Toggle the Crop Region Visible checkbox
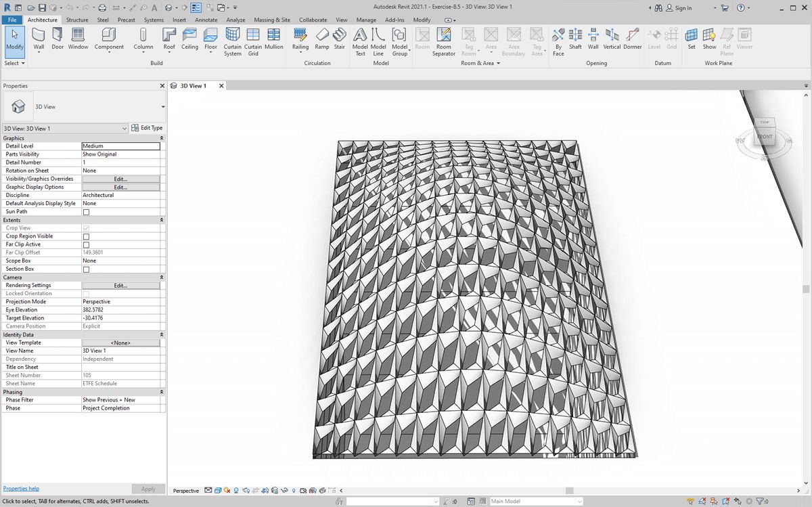812x507 pixels. 86,236
